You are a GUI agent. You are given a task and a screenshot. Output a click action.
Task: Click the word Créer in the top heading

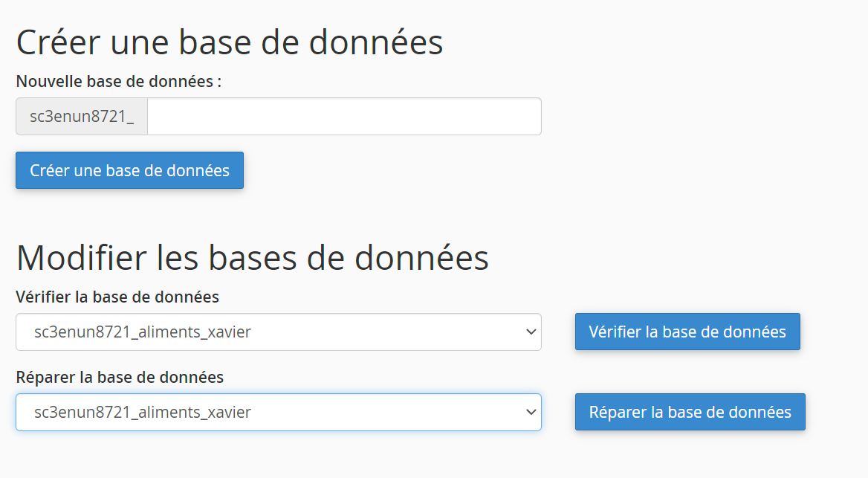click(58, 42)
